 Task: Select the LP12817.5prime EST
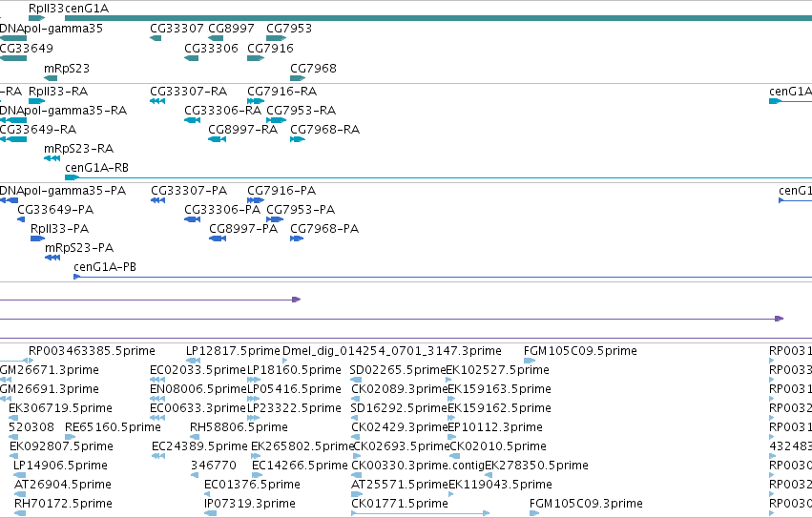pos(193,361)
